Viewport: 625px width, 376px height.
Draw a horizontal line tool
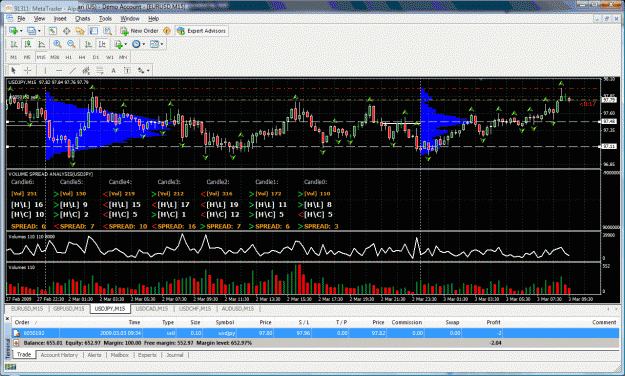click(x=59, y=71)
